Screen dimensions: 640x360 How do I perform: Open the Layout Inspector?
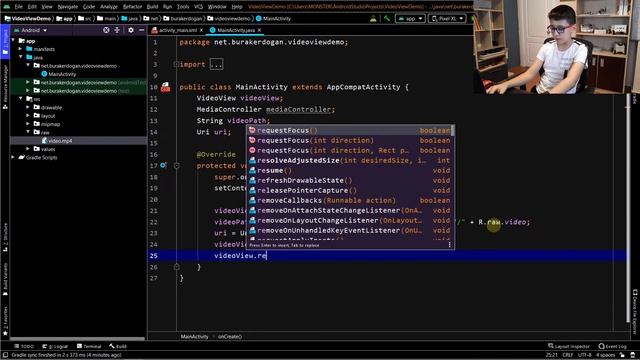[569, 346]
